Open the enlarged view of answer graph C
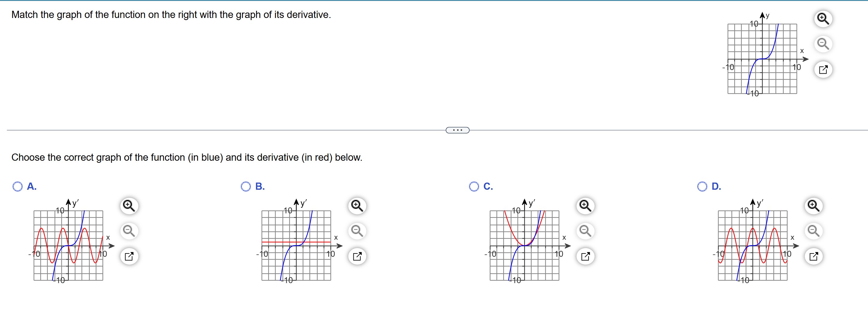This screenshot has width=868, height=331. pos(586,256)
